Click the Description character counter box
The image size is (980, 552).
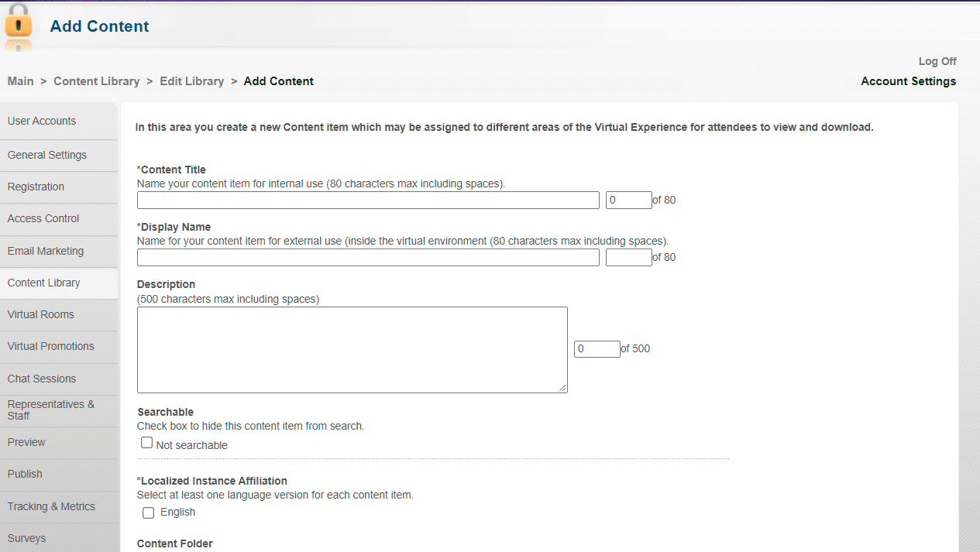tap(597, 349)
